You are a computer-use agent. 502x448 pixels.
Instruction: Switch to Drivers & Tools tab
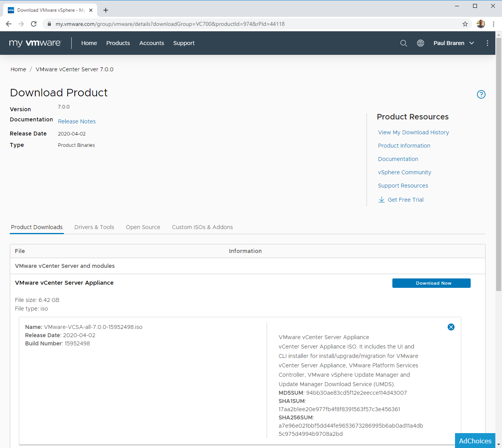coord(94,227)
